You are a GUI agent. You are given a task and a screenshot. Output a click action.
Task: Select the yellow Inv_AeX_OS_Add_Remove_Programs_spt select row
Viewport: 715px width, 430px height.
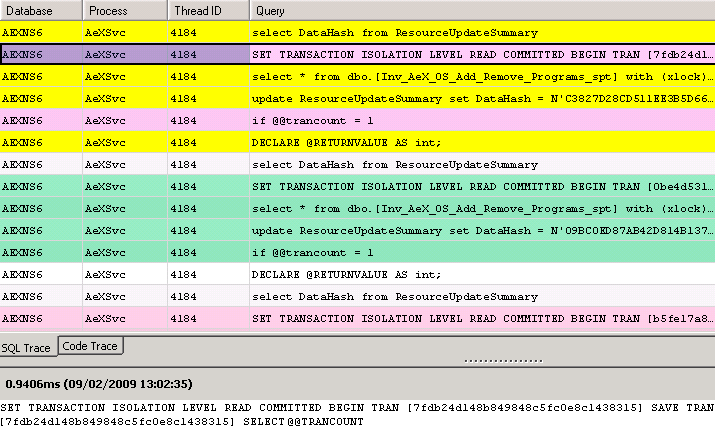480,76
